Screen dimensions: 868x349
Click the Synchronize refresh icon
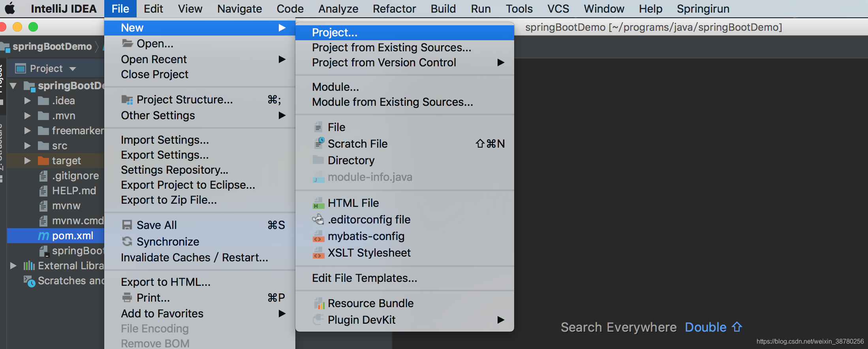[127, 241]
